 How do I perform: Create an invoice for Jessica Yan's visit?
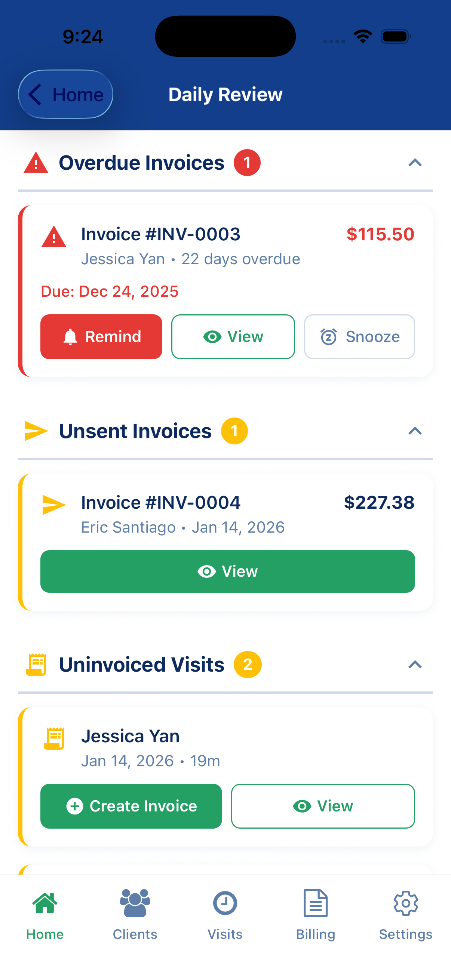(x=131, y=806)
